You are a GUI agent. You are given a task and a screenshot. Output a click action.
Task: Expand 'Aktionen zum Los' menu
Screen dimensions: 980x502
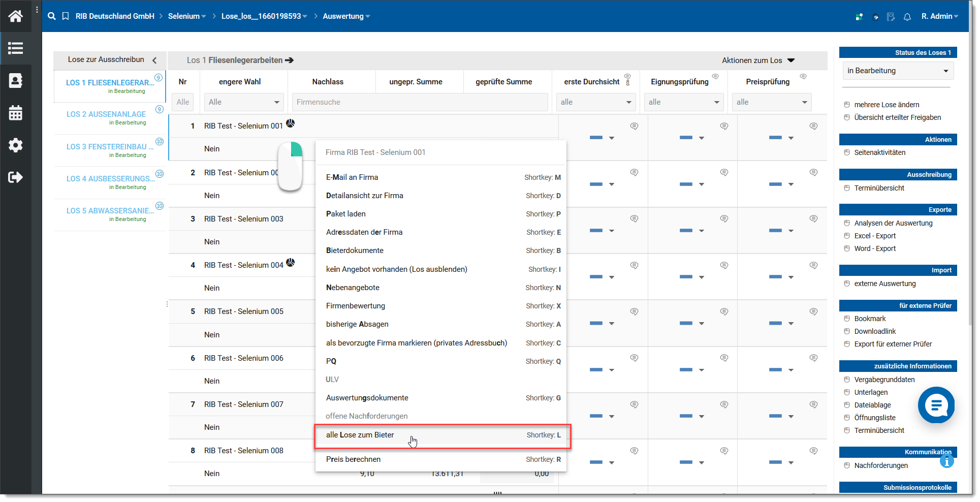(x=758, y=60)
